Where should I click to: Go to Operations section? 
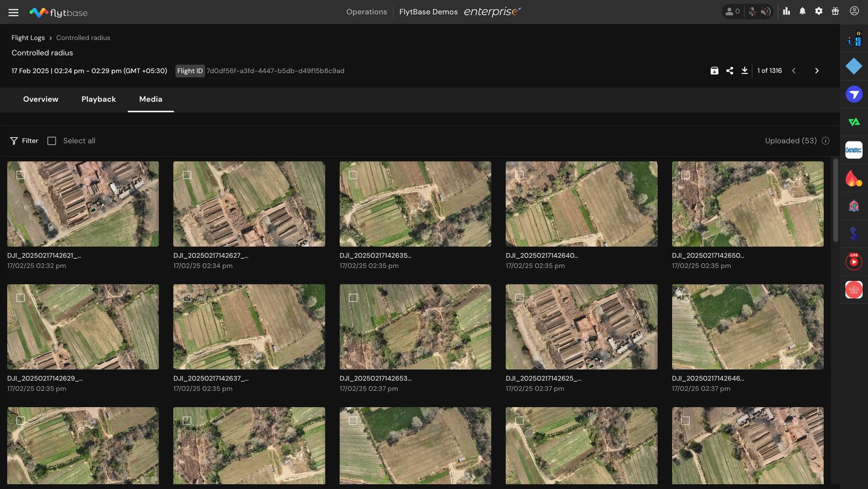click(367, 12)
